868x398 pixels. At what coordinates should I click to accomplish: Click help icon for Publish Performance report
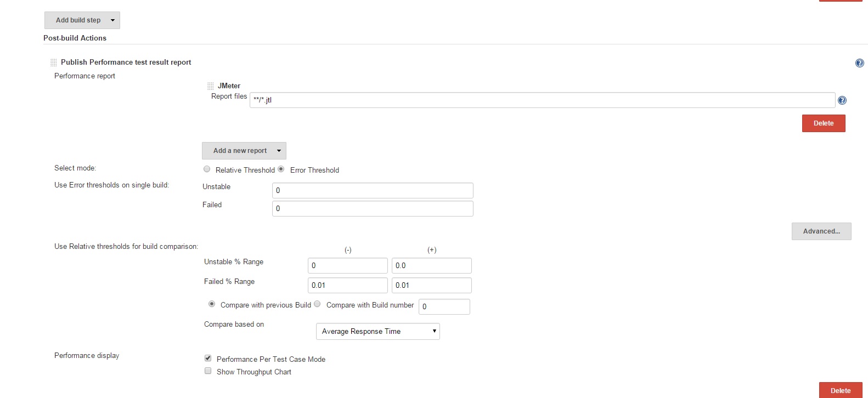pos(859,63)
